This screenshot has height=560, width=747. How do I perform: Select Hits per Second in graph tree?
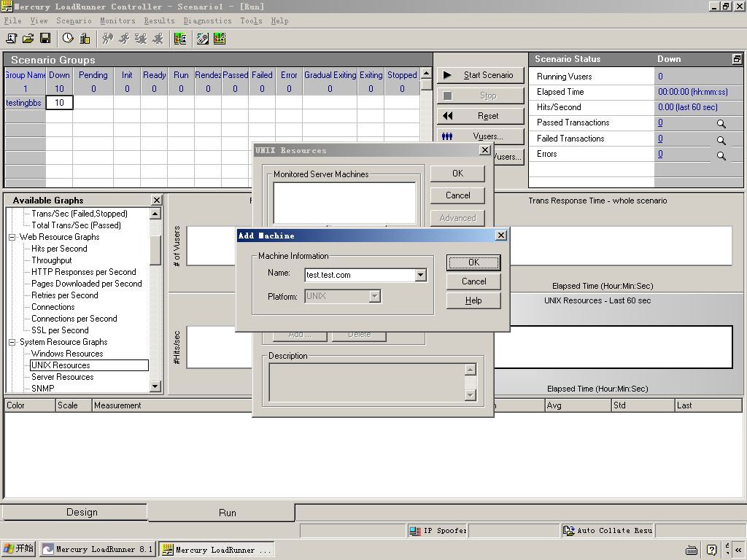pyautogui.click(x=59, y=249)
